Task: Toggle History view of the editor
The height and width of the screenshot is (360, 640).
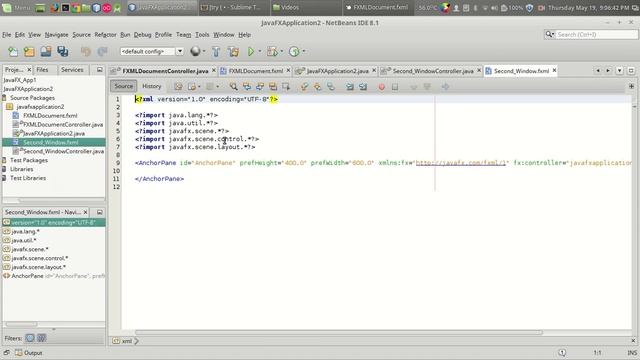Action: tap(151, 86)
